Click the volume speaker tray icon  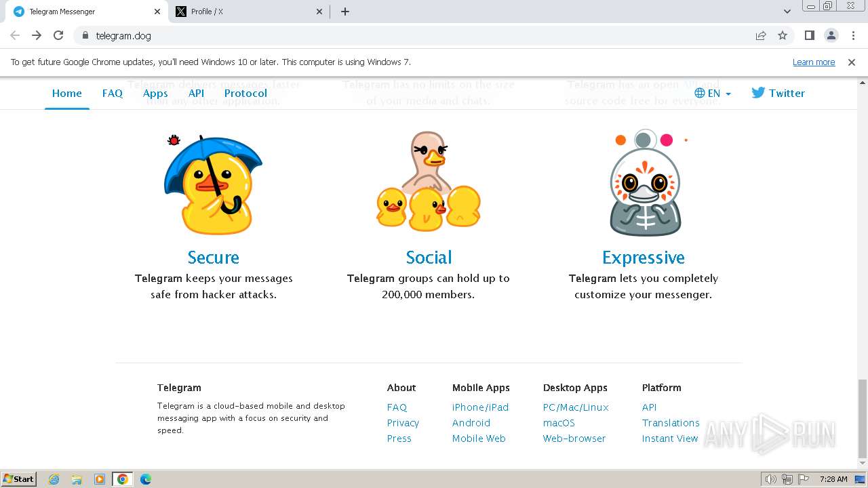click(x=770, y=479)
